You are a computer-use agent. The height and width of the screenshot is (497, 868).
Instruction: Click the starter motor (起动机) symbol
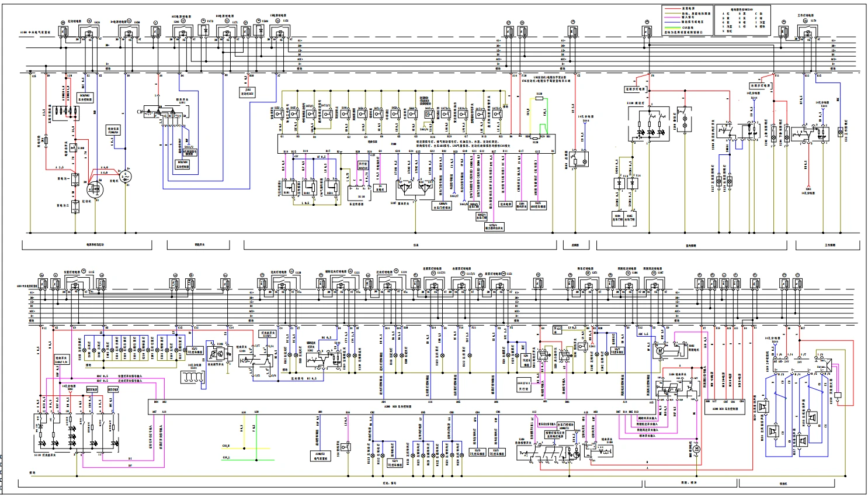(x=95, y=189)
